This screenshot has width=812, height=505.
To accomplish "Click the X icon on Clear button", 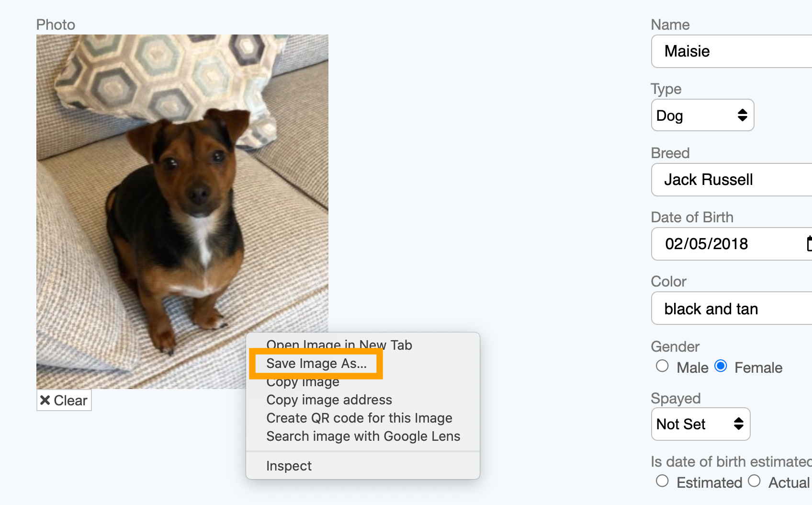I will coord(45,400).
